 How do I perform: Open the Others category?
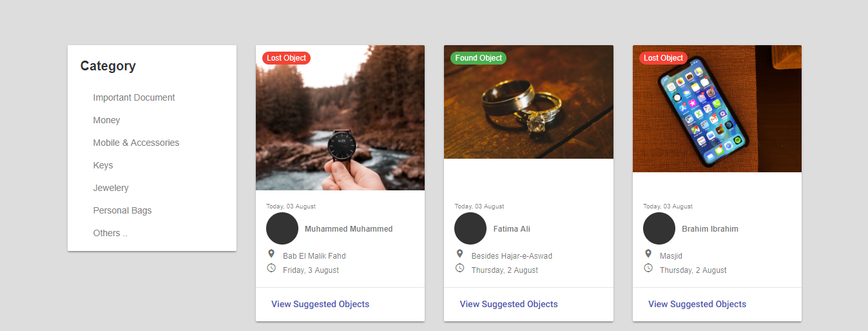[110, 233]
